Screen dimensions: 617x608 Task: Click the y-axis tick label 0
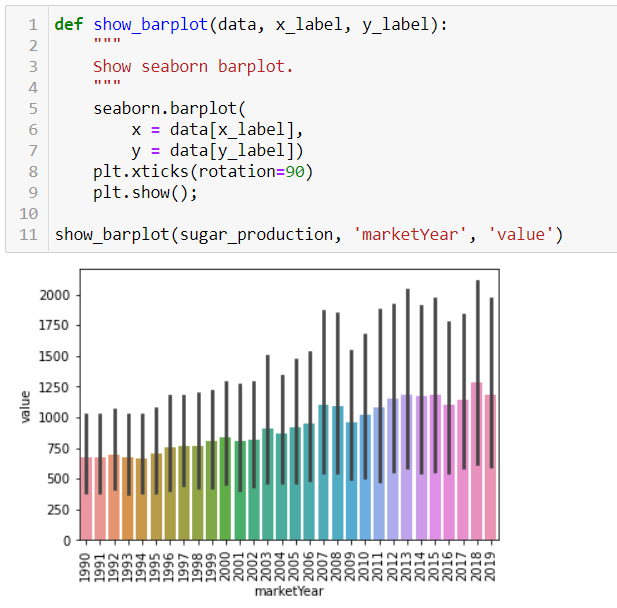[x=67, y=541]
